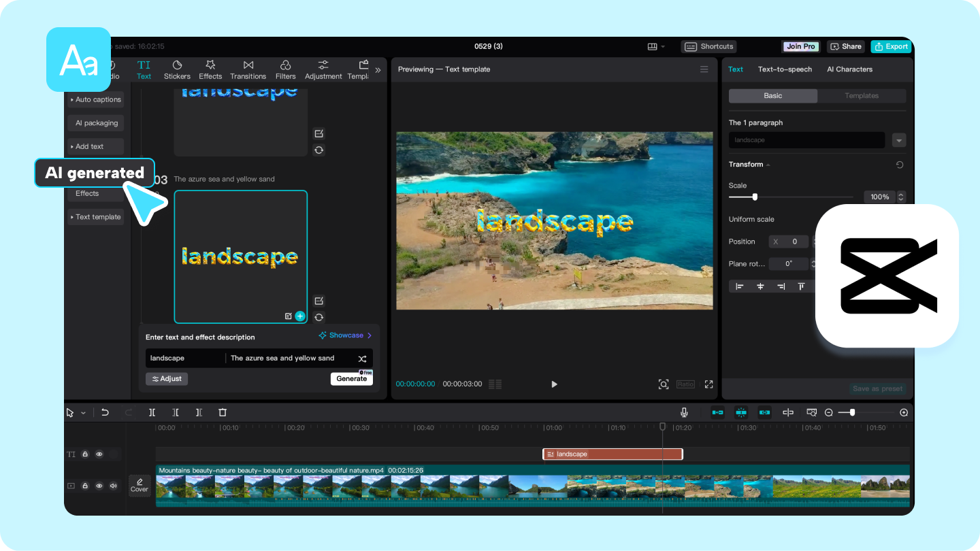The height and width of the screenshot is (551, 980).
Task: Click the Export button
Action: point(891,46)
